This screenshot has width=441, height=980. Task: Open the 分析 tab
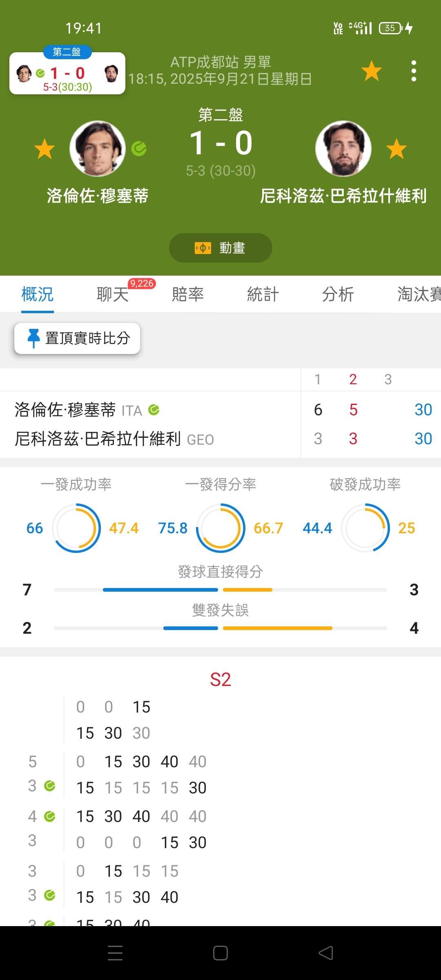(x=338, y=294)
